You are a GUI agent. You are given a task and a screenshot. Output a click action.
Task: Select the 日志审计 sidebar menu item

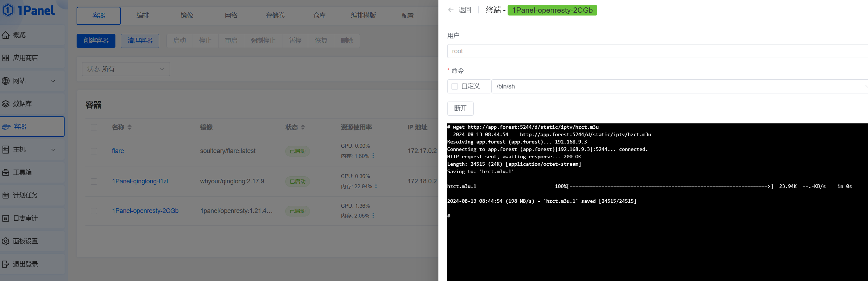click(x=32, y=218)
